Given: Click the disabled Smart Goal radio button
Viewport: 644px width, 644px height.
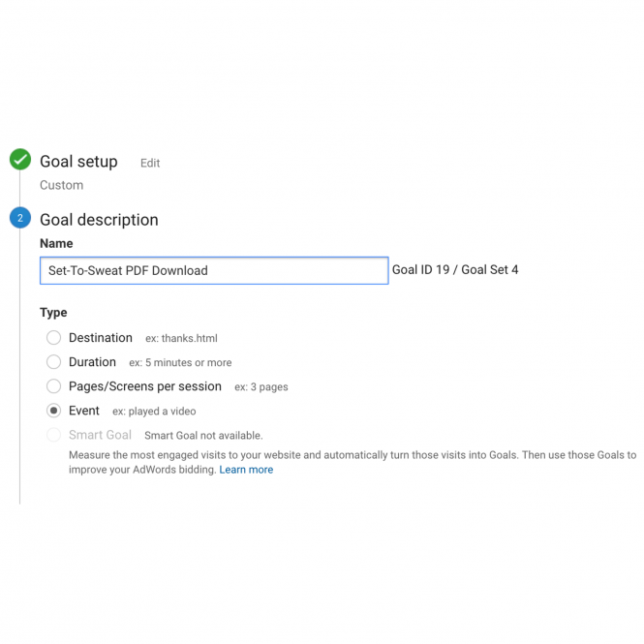Looking at the screenshot, I should click(54, 435).
